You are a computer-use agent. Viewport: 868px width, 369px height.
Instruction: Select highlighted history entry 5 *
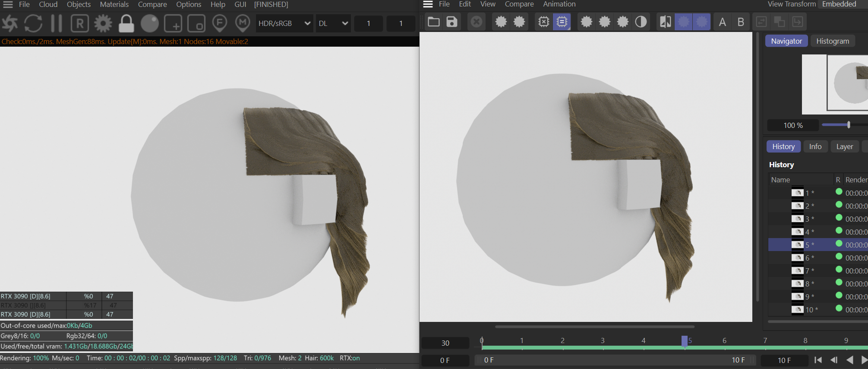[x=818, y=245]
